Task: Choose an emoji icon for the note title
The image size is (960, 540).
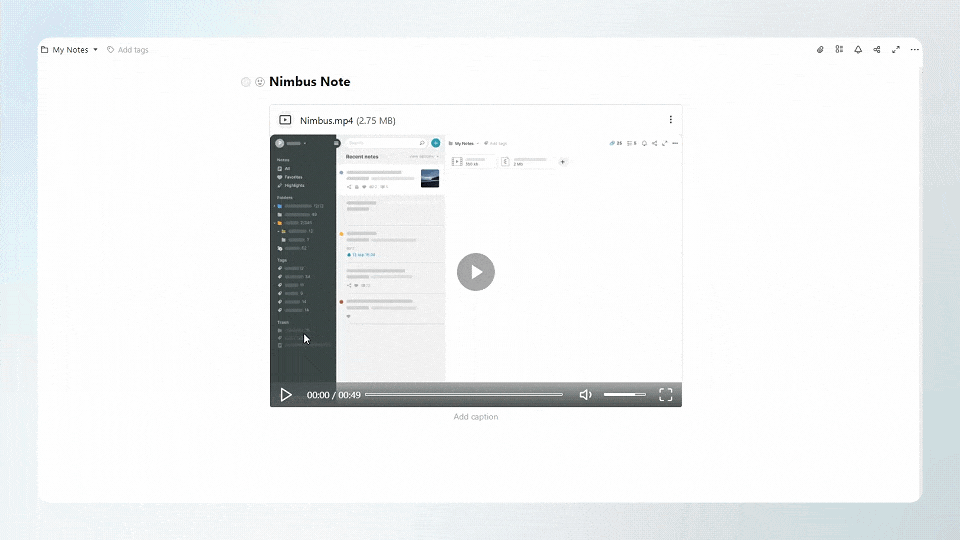Action: click(260, 82)
